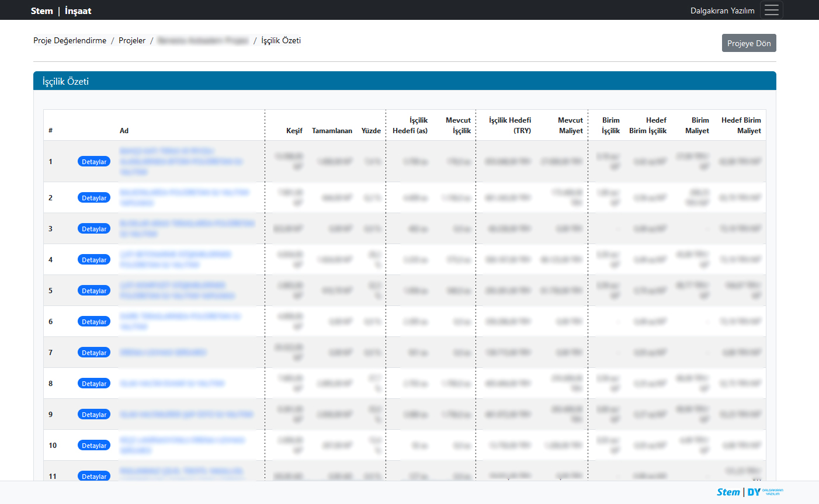View details of row 10

94,446
